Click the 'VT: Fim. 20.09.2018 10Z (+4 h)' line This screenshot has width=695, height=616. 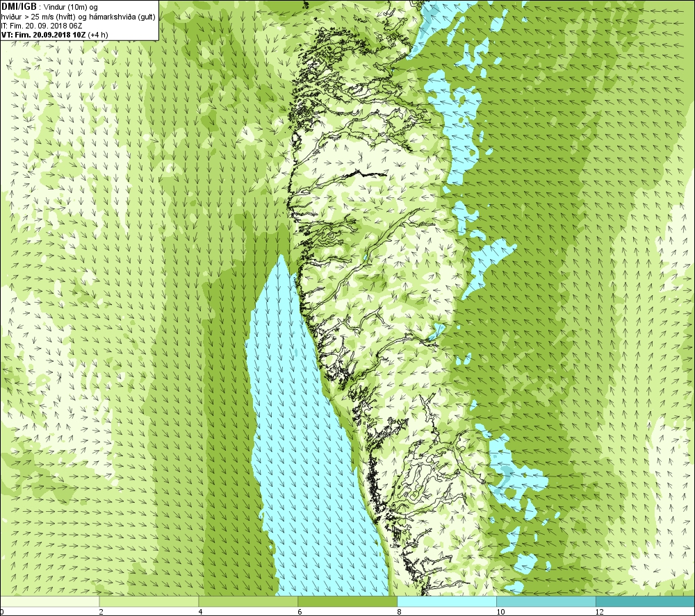pyautogui.click(x=54, y=35)
